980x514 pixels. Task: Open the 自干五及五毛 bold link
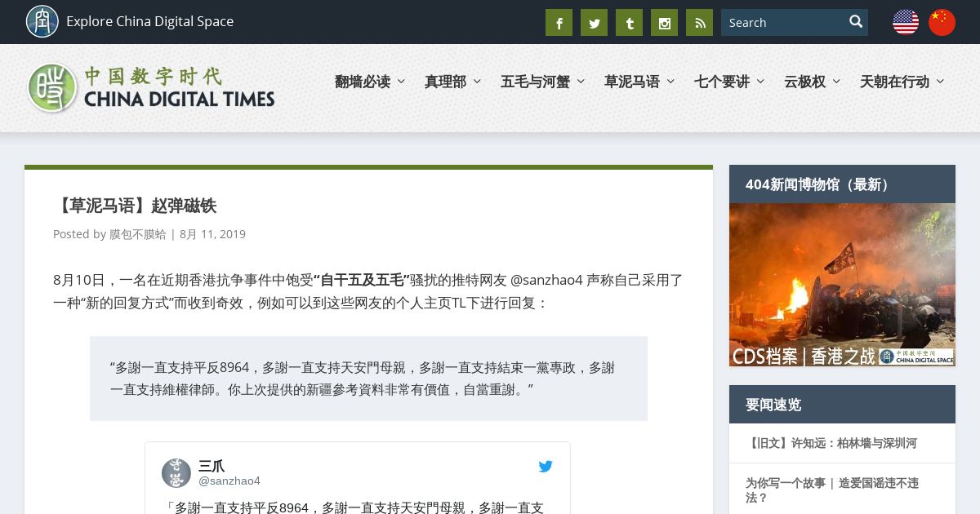[x=362, y=280]
